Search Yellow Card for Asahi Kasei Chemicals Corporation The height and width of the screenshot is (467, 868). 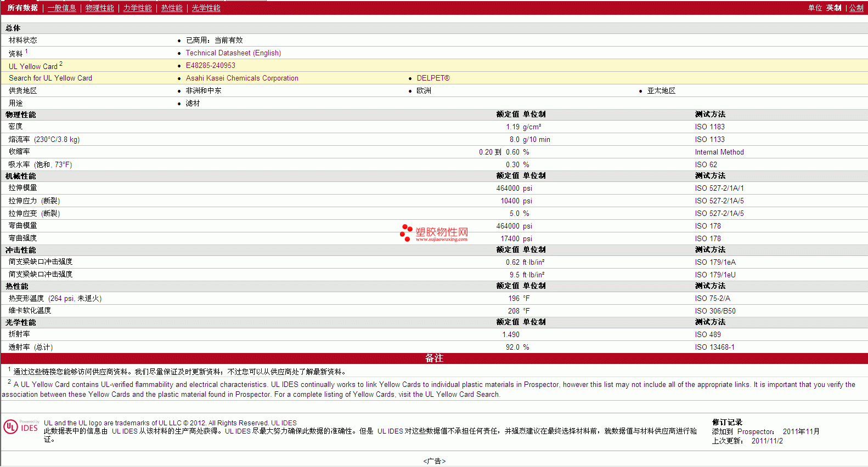point(242,78)
